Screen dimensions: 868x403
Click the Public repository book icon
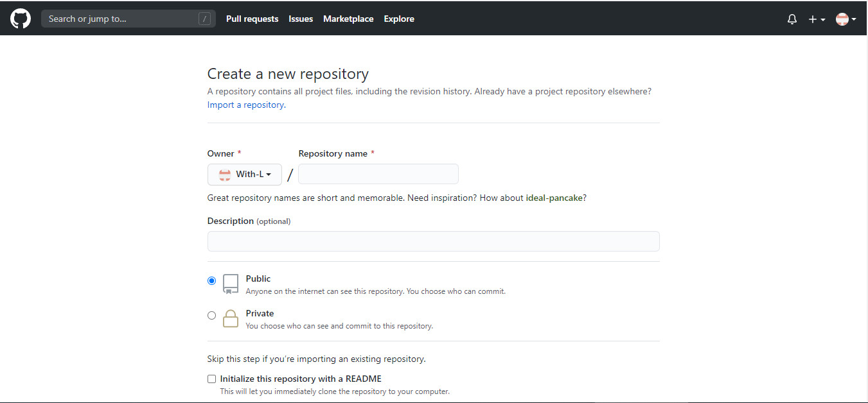point(231,284)
